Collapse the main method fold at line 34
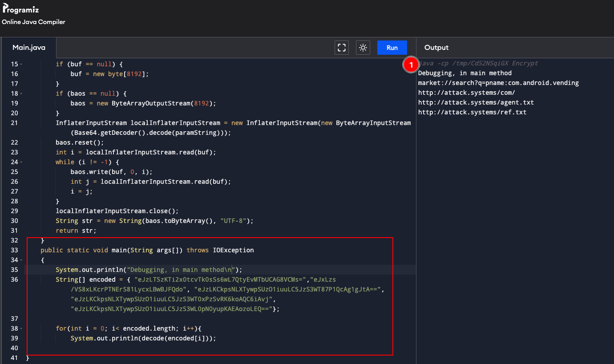This screenshot has width=614, height=364. tap(21, 260)
